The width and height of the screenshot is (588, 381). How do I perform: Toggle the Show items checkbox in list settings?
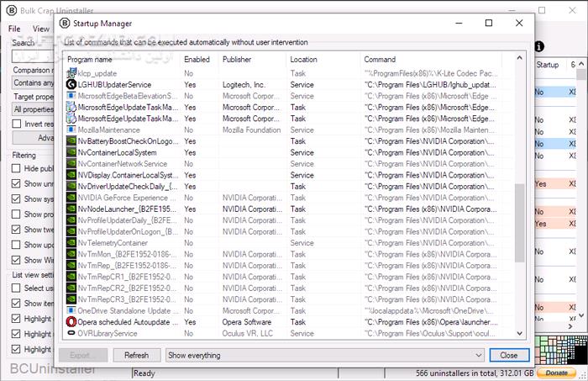coord(16,303)
